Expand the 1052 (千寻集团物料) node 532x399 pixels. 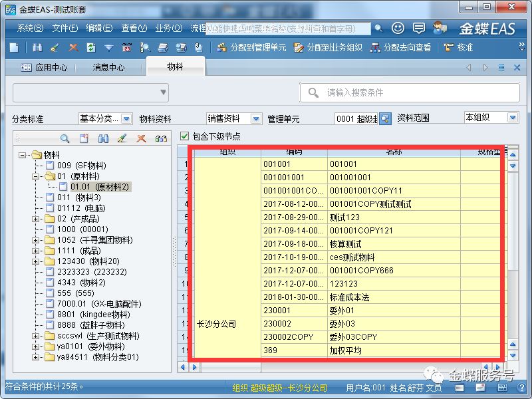pos(35,240)
